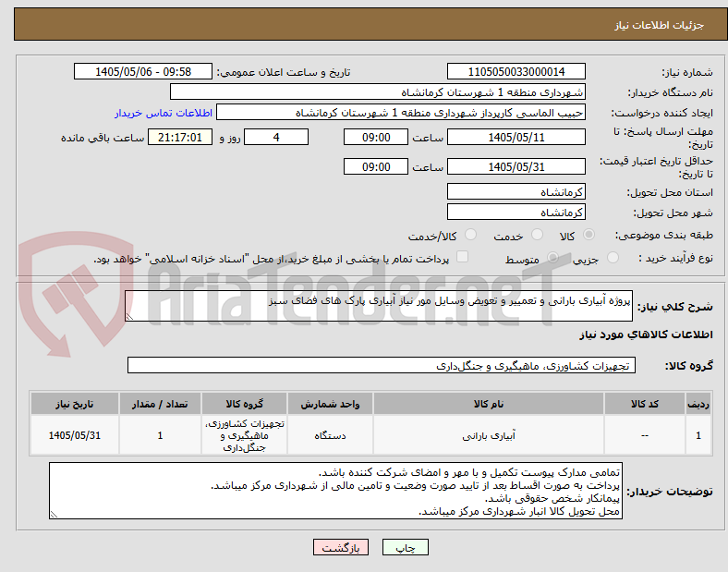This screenshot has width=728, height=572.
Task: Select the کالا/خدمت radio button
Action: (x=470, y=235)
